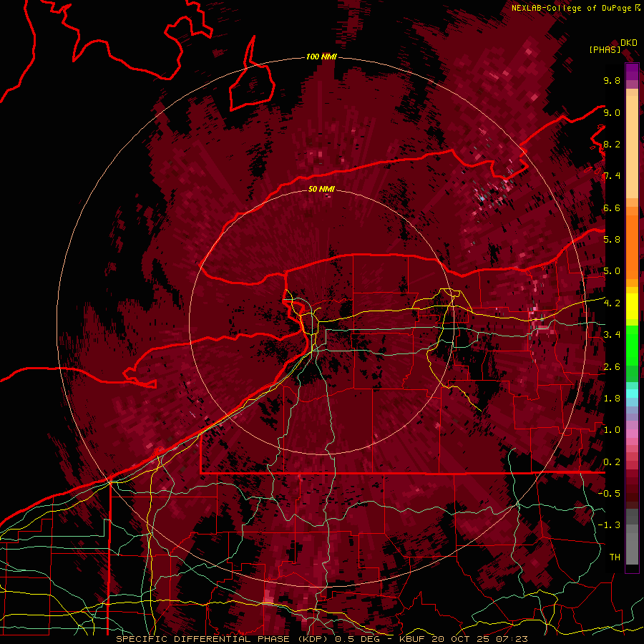The image size is (644, 644).
Task: Click the KBUF 20 OCT 25 07:23 timestamp
Action: (x=463, y=639)
